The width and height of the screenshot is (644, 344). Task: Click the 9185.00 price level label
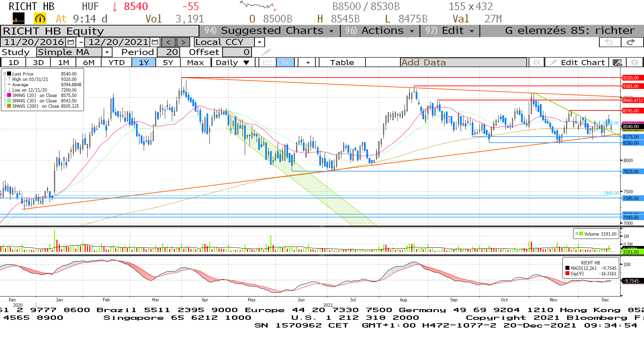(633, 86)
